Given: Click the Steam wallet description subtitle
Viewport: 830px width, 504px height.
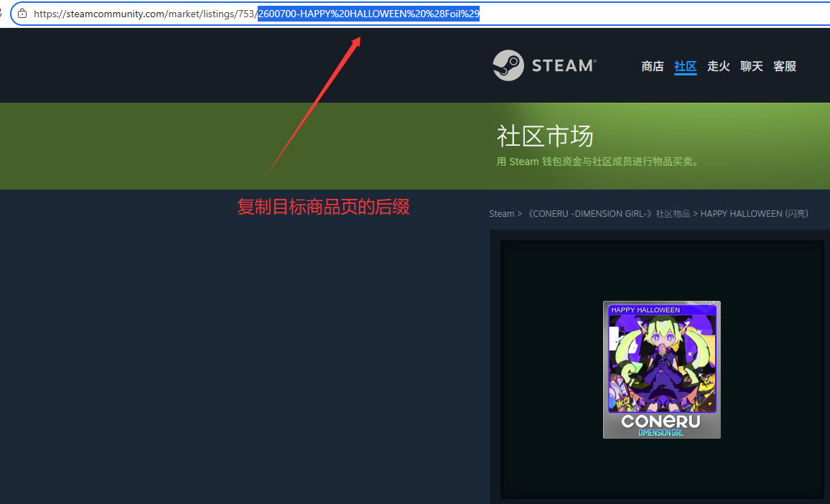Looking at the screenshot, I should tap(597, 162).
